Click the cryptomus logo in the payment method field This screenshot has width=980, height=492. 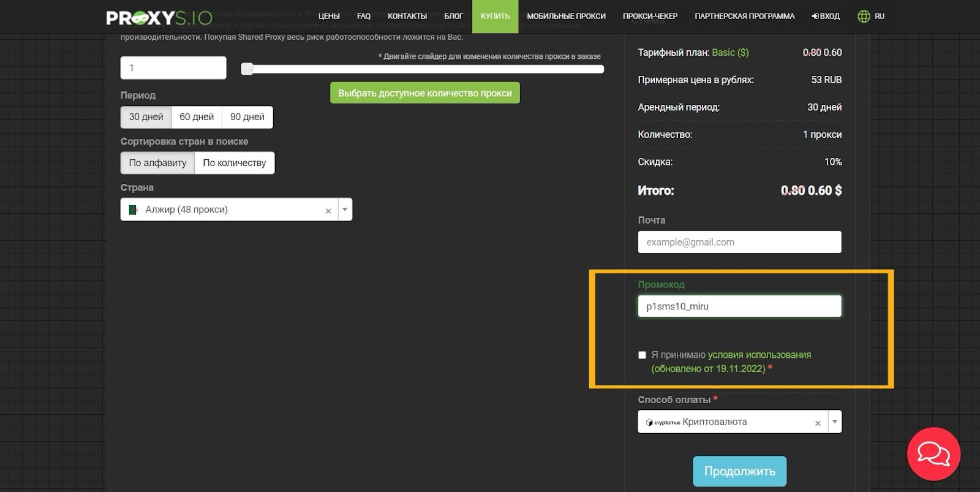tap(663, 422)
